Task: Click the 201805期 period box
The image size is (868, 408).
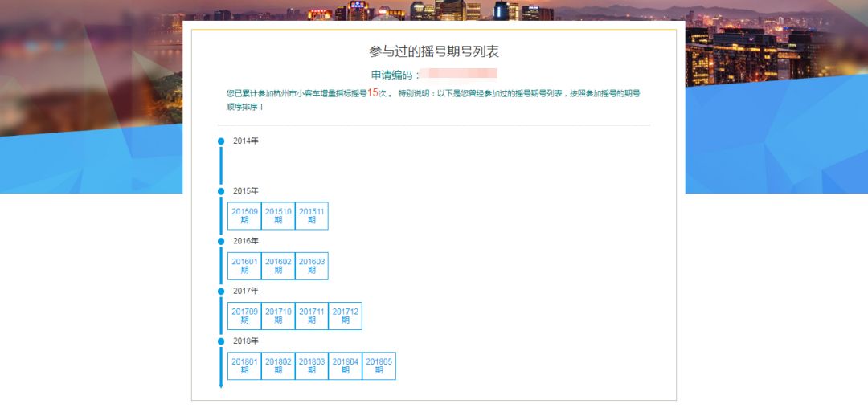Action: (379, 366)
